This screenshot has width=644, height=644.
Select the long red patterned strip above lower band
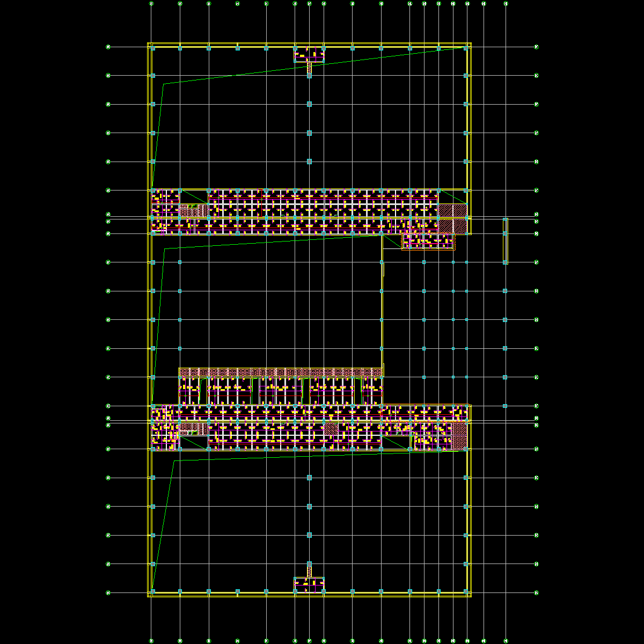(x=281, y=372)
